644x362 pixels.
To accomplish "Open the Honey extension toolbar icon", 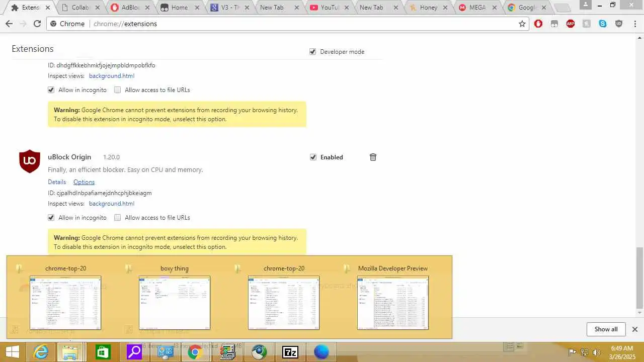I will (x=587, y=24).
